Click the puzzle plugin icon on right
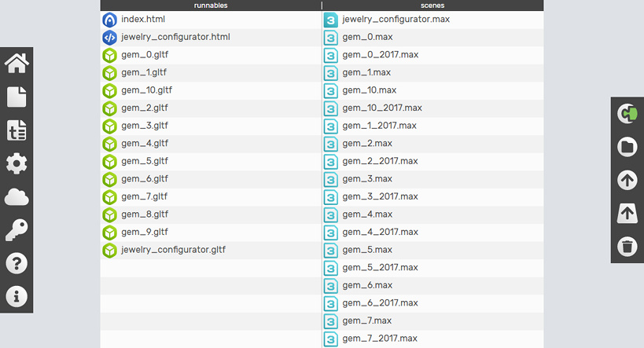The width and height of the screenshot is (644, 348). [627, 113]
